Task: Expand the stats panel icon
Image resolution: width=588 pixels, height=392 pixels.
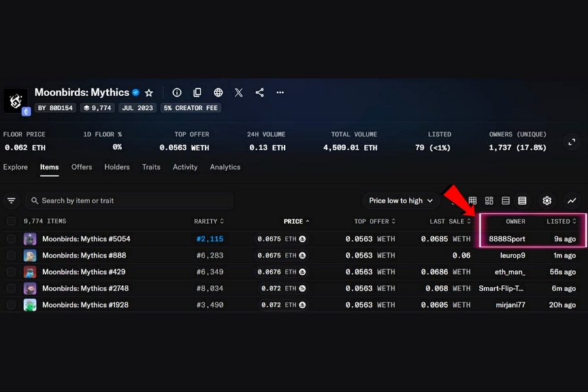Action: click(x=572, y=142)
